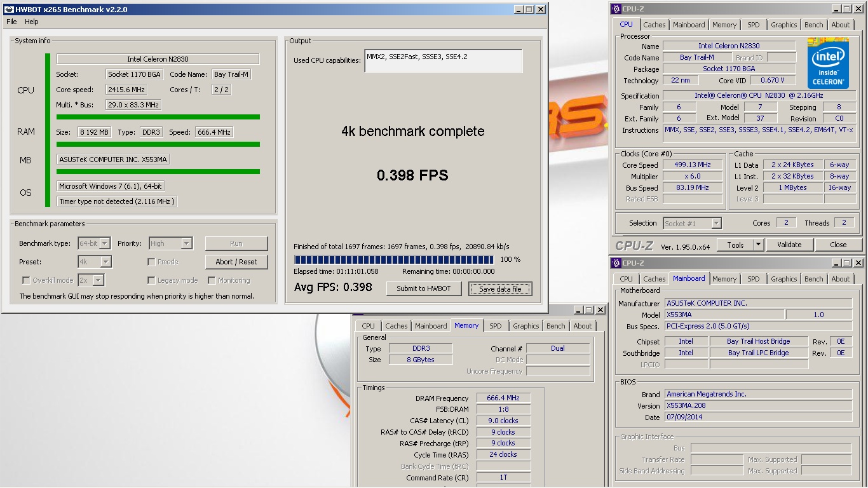Image resolution: width=868 pixels, height=488 pixels.
Task: Click the Used CPU capabilities text box
Action: (x=444, y=61)
